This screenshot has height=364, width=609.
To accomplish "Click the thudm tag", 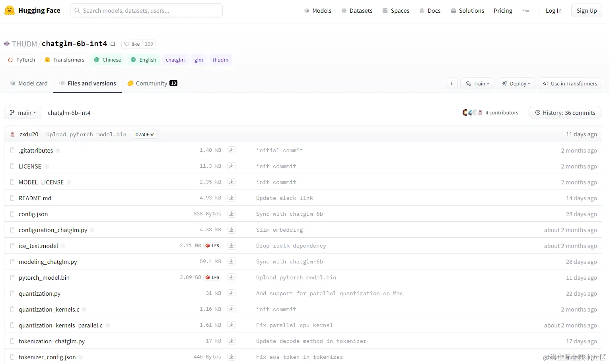I will (x=220, y=60).
